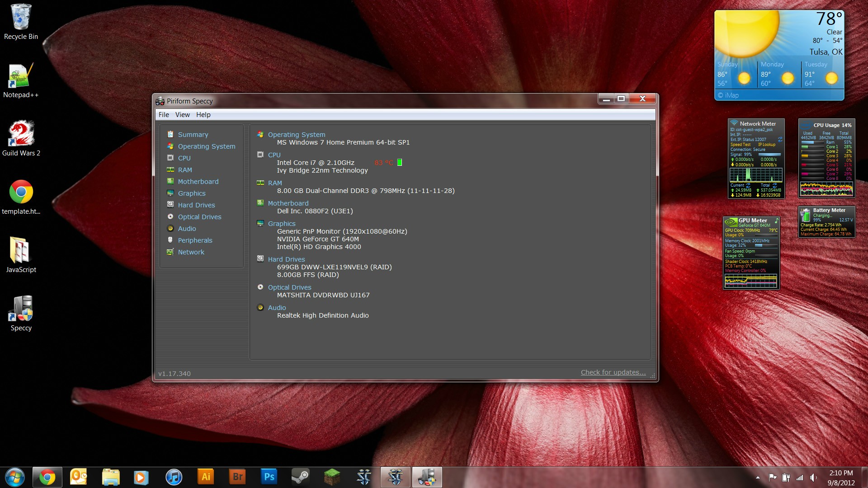The image size is (868, 488).
Task: Click the Check for updates link
Action: click(x=613, y=372)
